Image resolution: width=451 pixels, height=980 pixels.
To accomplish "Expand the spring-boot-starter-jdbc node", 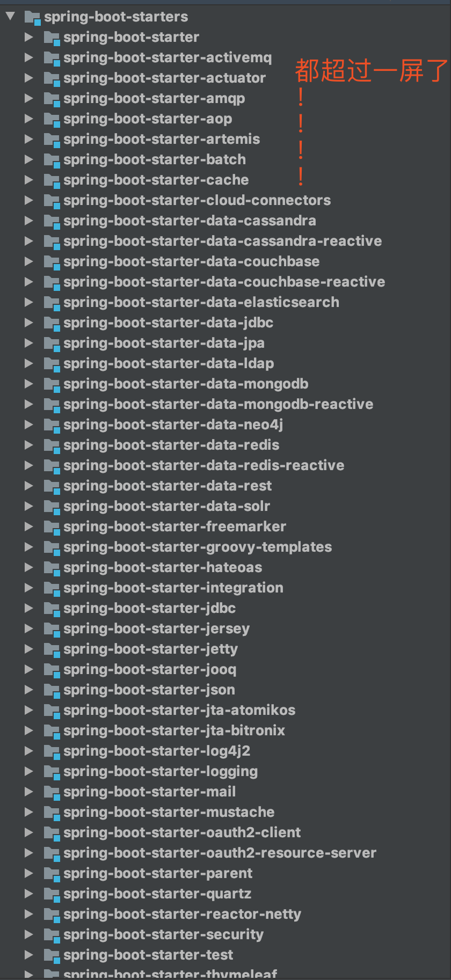I will tap(29, 608).
